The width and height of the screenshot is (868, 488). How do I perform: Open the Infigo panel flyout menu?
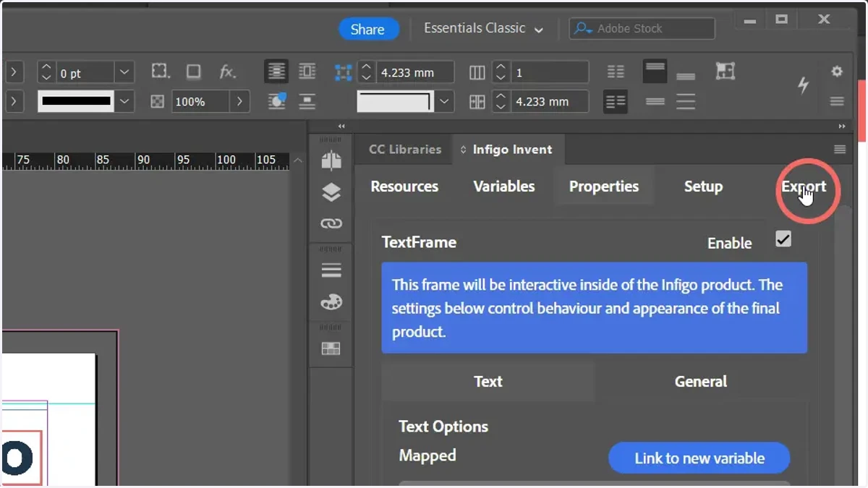(x=840, y=150)
